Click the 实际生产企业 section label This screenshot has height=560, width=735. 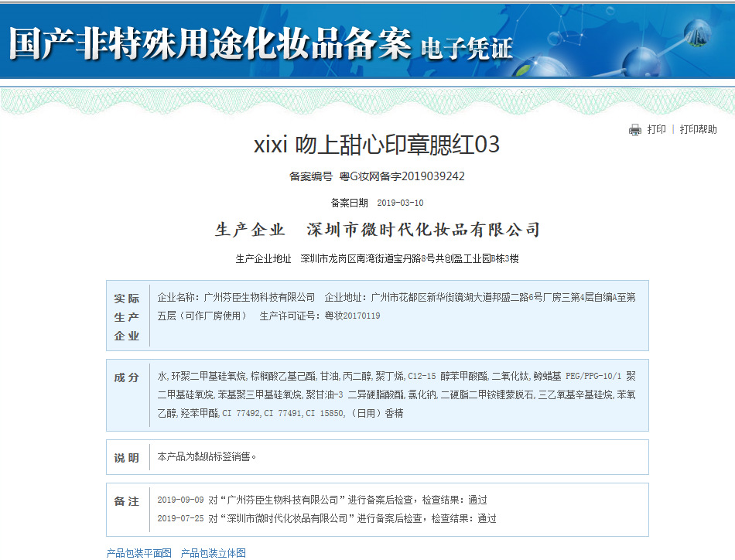(127, 316)
